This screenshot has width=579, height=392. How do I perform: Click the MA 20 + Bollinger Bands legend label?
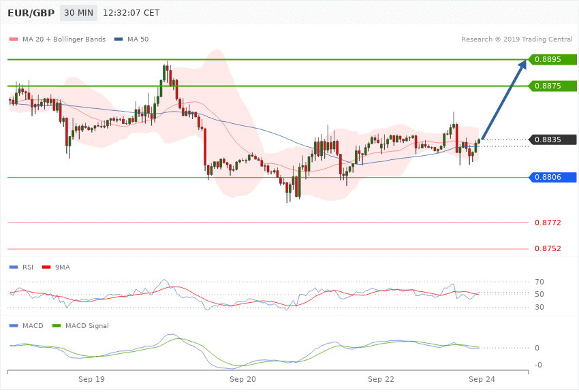pyautogui.click(x=64, y=39)
